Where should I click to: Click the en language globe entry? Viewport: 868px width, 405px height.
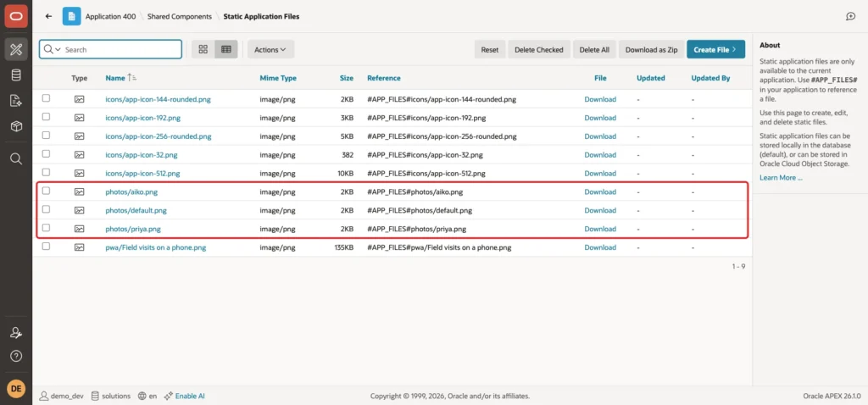(x=147, y=397)
